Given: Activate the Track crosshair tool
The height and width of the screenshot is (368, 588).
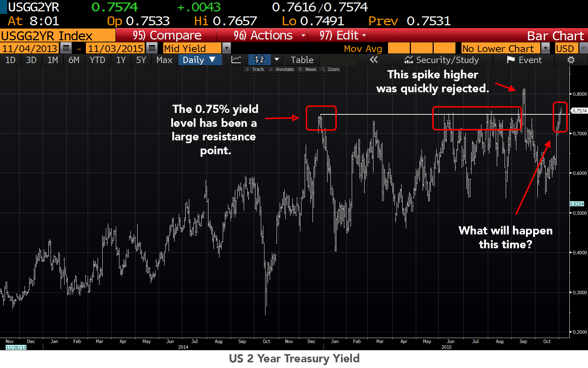Looking at the screenshot, I should pyautogui.click(x=255, y=69).
